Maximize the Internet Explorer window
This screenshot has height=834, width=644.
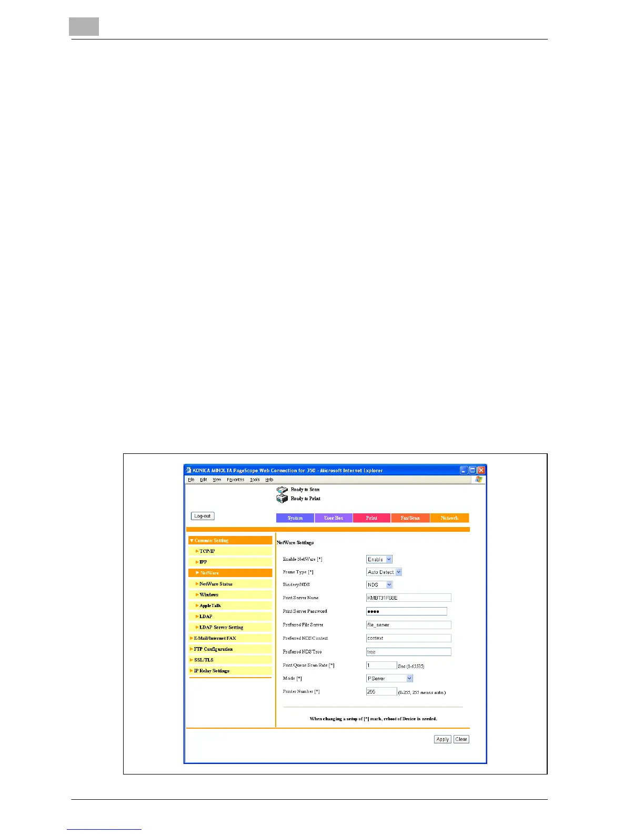click(472, 470)
